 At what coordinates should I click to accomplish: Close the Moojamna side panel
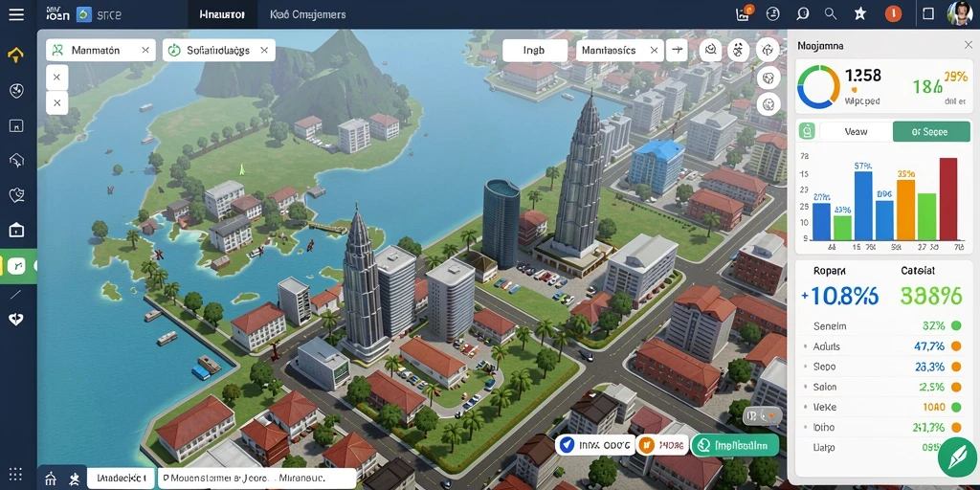(968, 45)
